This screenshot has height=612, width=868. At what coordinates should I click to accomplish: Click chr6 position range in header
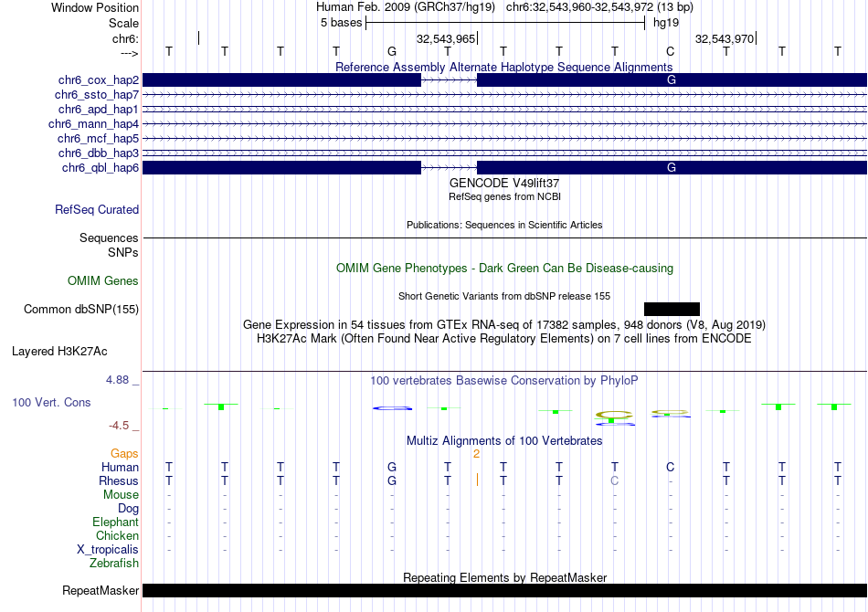coord(599,7)
